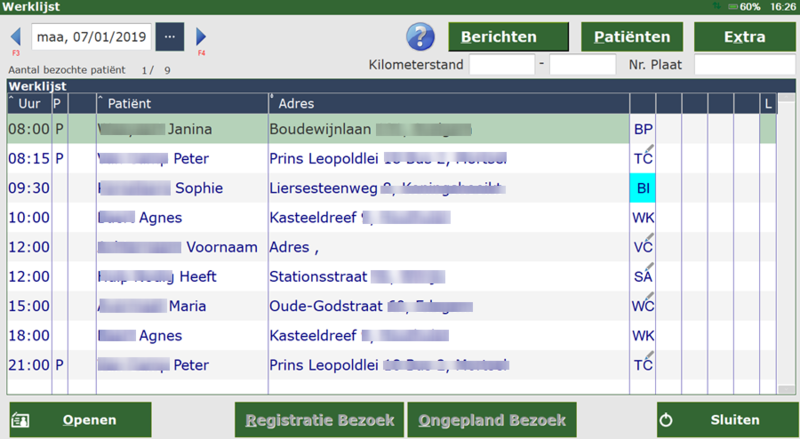The image size is (800, 439).
Task: Open the Extra menu
Action: click(745, 37)
